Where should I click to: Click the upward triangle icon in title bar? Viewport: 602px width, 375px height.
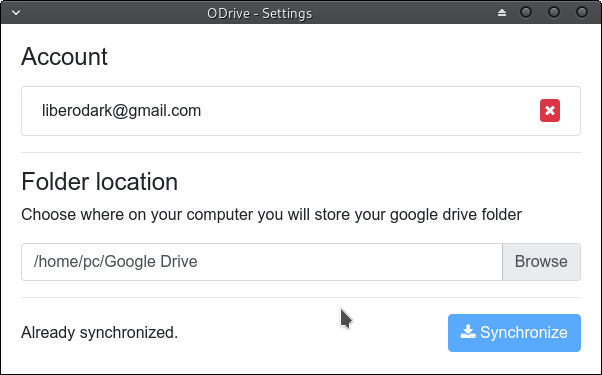502,13
